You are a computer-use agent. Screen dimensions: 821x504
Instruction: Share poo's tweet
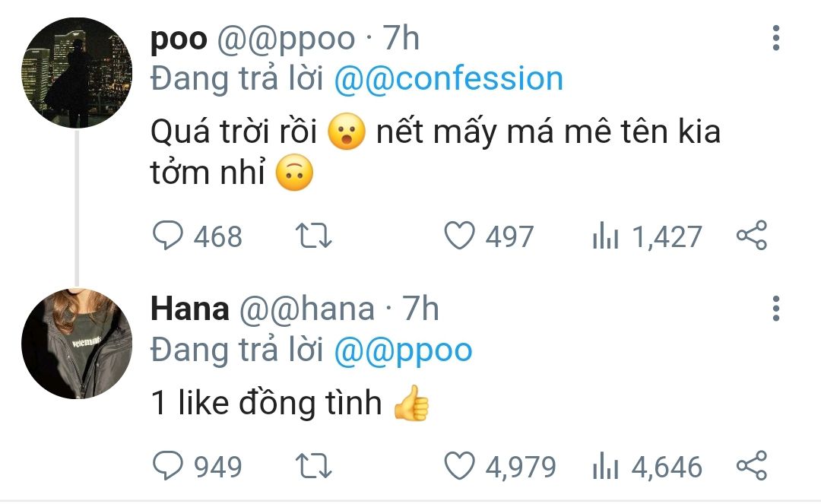coord(752,236)
